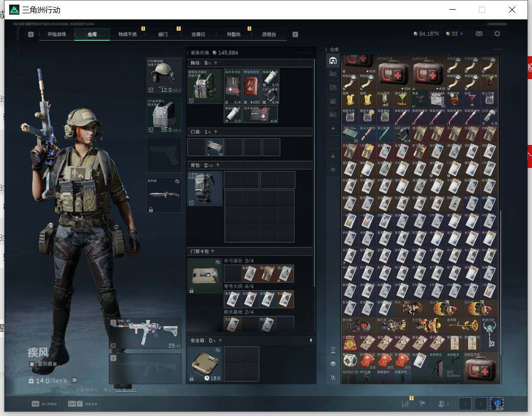532x416 pixels.
Task: Click the player avatar in bottom bar
Action: (497, 404)
